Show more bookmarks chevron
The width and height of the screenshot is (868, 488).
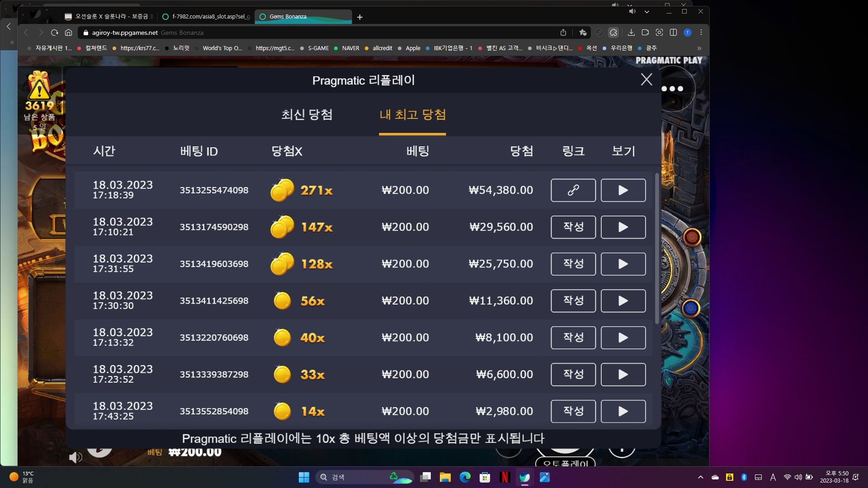click(x=699, y=48)
